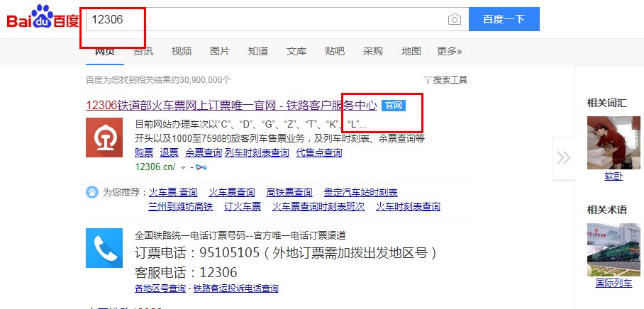Image resolution: width=644 pixels, height=309 pixels.
Task: Switch to the 采购 tab
Action: click(373, 51)
